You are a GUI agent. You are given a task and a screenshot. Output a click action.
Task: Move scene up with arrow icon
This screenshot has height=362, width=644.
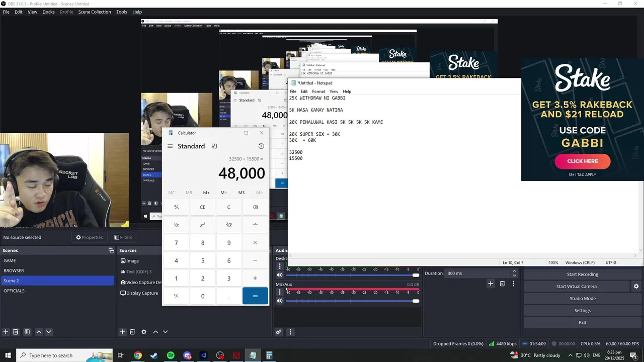point(39,332)
